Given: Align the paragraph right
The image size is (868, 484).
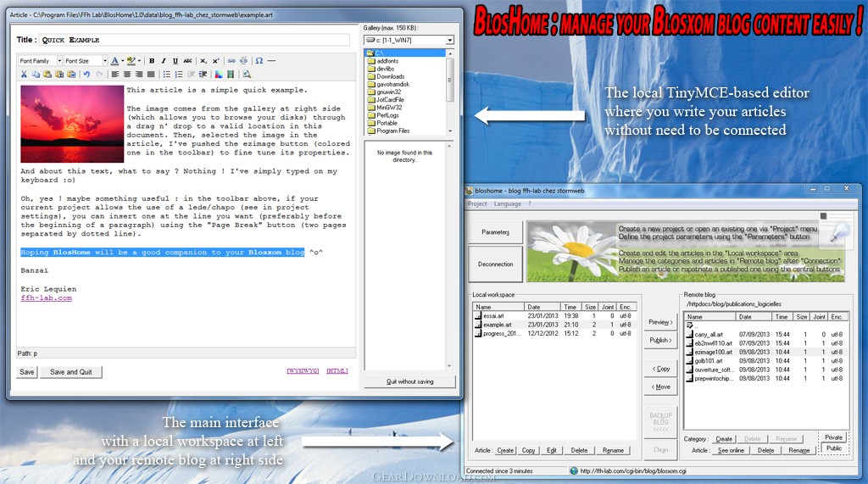Looking at the screenshot, I should coord(139,75).
